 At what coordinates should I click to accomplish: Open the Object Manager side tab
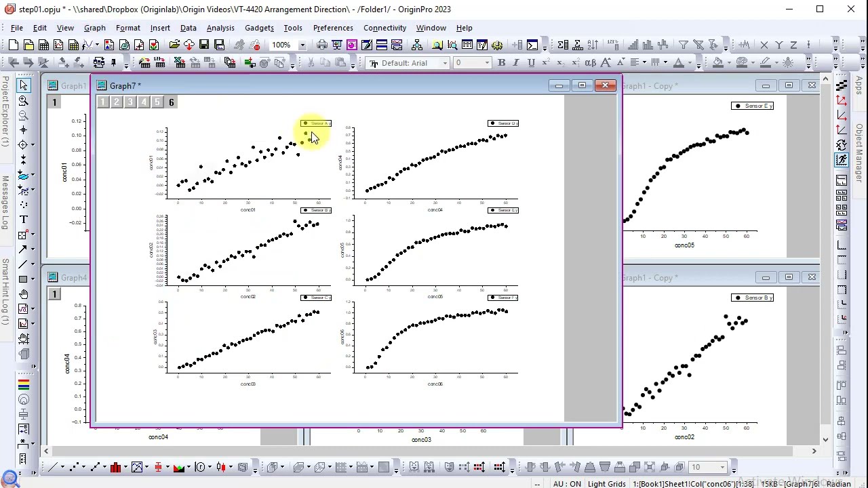coord(859,153)
